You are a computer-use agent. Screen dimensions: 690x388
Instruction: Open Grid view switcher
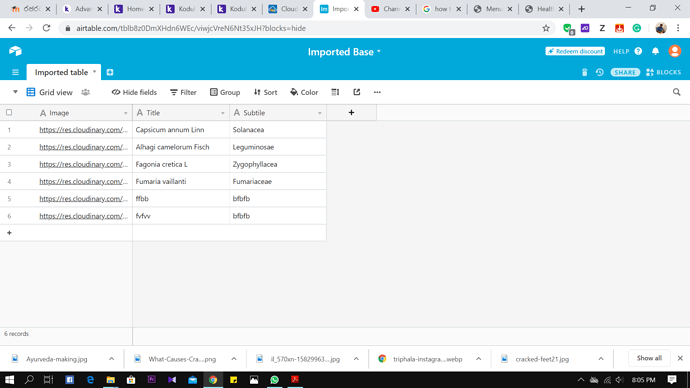[x=49, y=92]
